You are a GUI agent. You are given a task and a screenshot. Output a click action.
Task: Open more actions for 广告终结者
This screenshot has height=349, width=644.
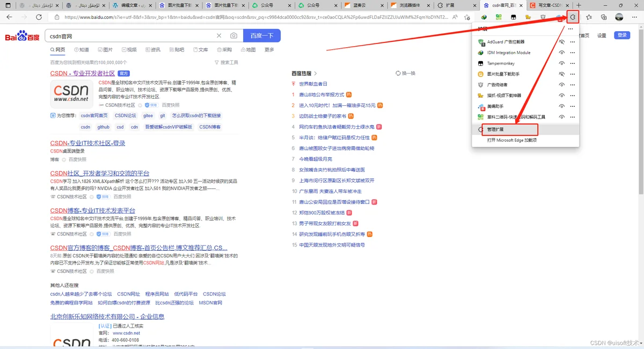572,85
